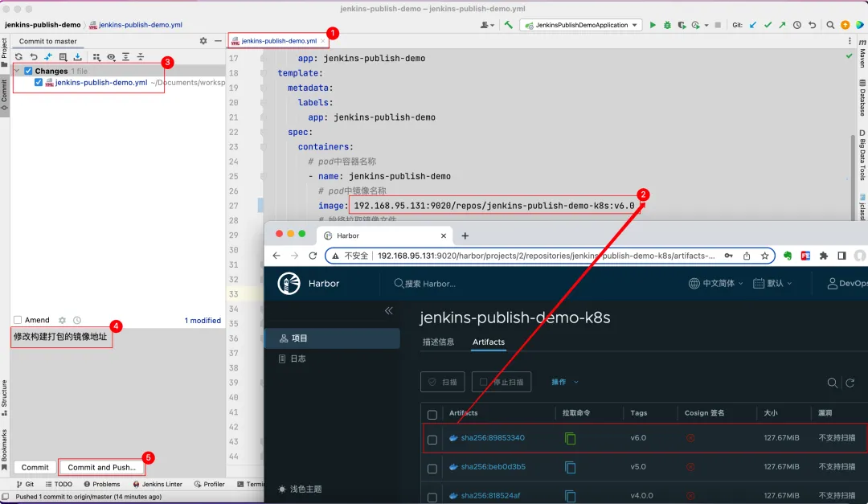Go back in the Harbor browser window
This screenshot has width=868, height=504.
(x=276, y=256)
